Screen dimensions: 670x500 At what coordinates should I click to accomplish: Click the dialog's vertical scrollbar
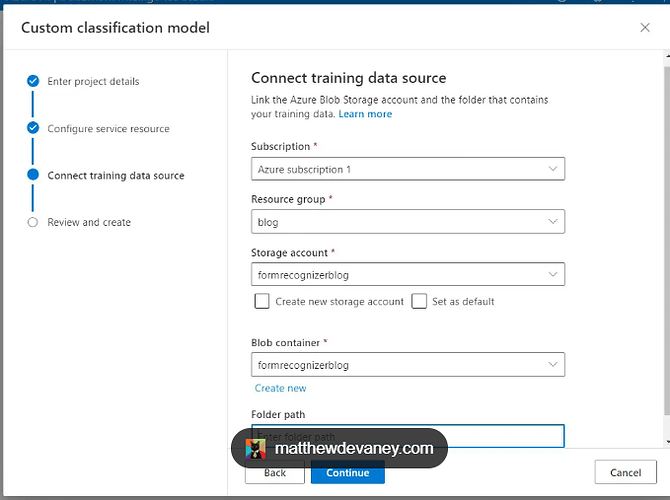point(667,239)
